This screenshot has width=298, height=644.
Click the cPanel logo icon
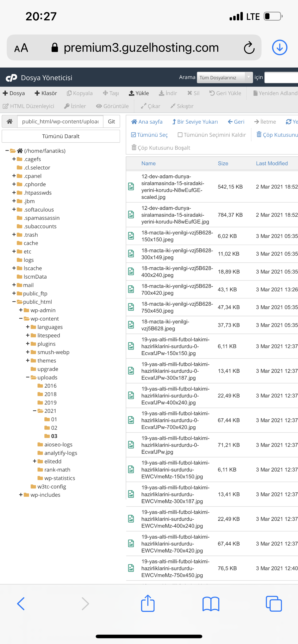[12, 78]
